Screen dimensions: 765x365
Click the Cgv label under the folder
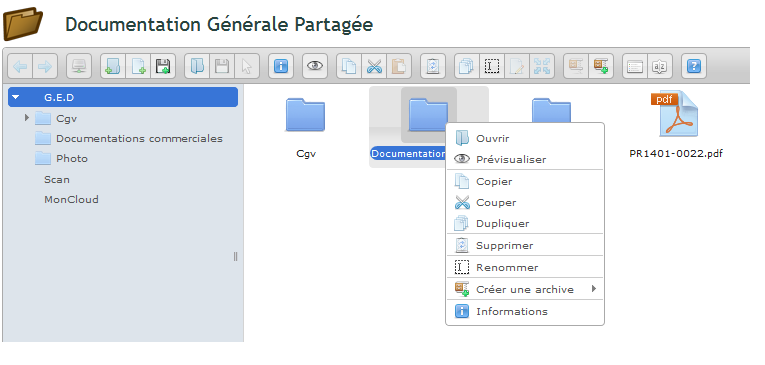point(306,154)
